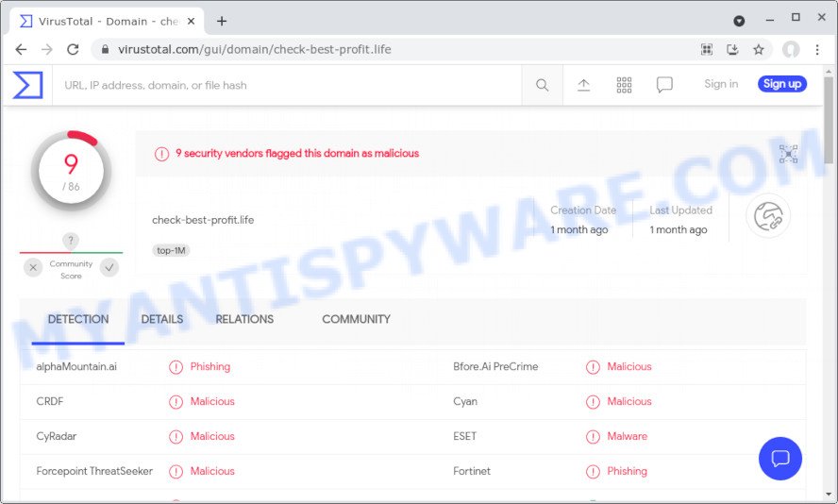838x504 pixels.
Task: Click the ESET Malware warning icon
Action: (593, 437)
